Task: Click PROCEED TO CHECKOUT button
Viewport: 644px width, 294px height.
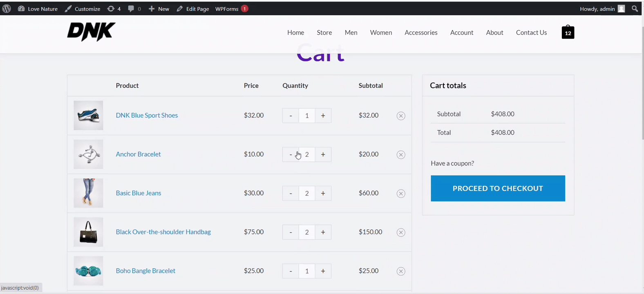Action: pyautogui.click(x=498, y=188)
